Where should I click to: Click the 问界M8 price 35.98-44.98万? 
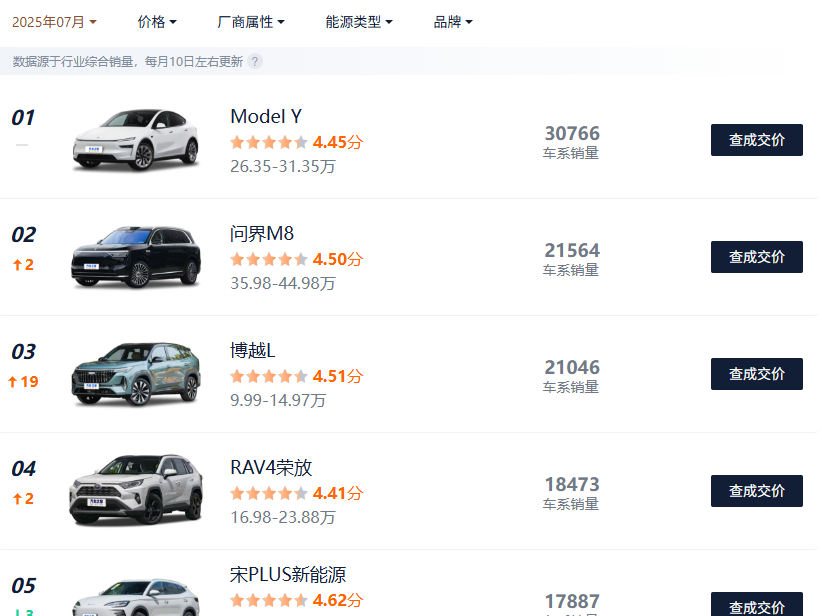(x=283, y=283)
